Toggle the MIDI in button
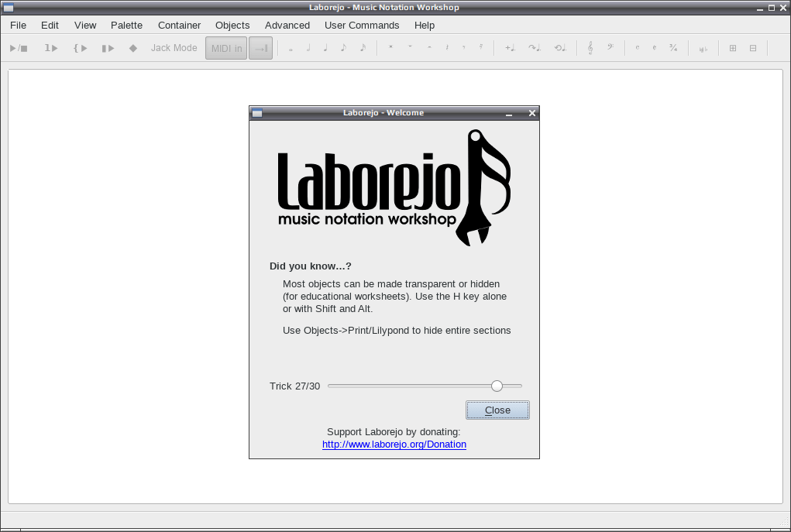791x532 pixels. [226, 49]
